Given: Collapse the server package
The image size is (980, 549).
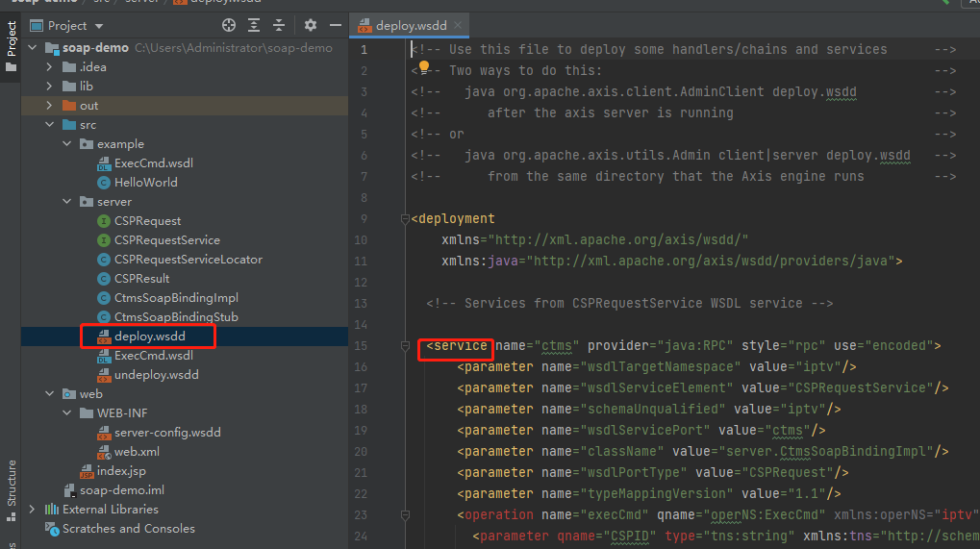Looking at the screenshot, I should 67,202.
